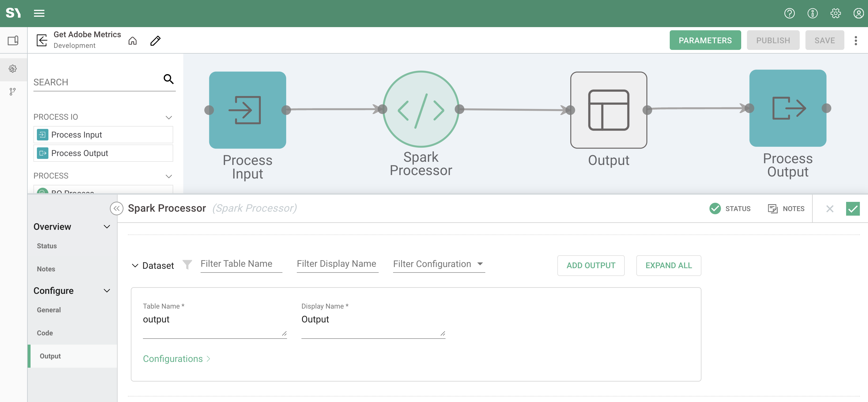Click the ADD OUTPUT button
The width and height of the screenshot is (868, 402).
590,265
